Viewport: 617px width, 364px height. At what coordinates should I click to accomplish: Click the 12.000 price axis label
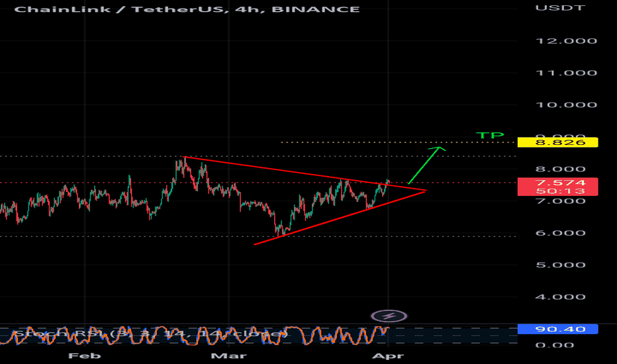click(x=566, y=41)
